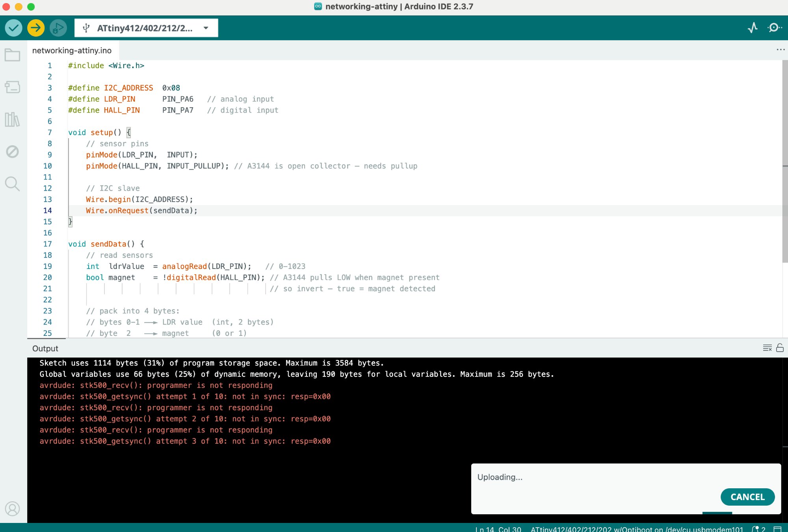Open the Serial Plotter

point(753,28)
